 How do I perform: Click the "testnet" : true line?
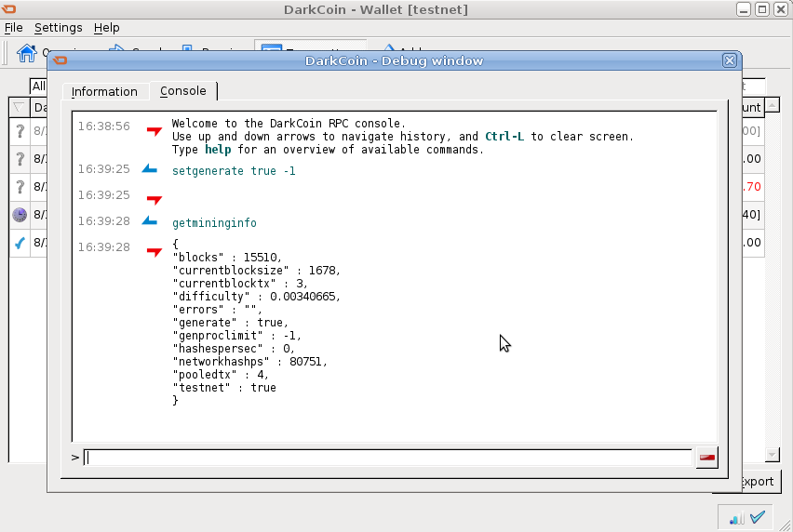coord(224,388)
